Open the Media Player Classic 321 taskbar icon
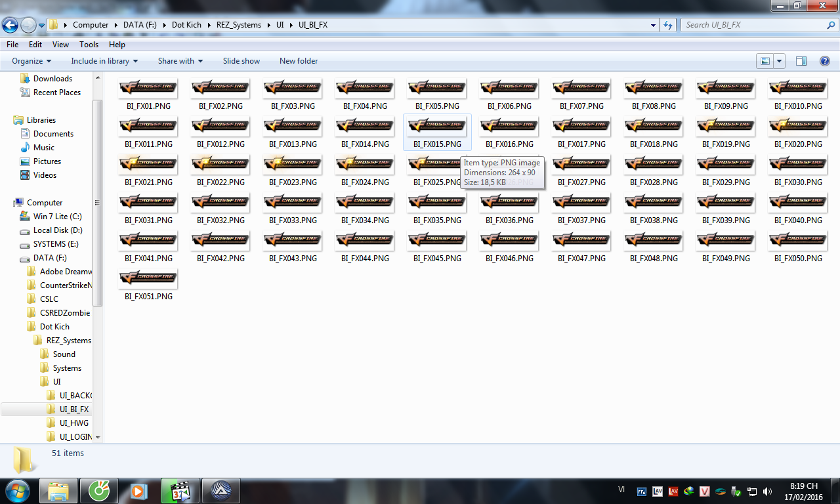The image size is (840, 504). 180,490
